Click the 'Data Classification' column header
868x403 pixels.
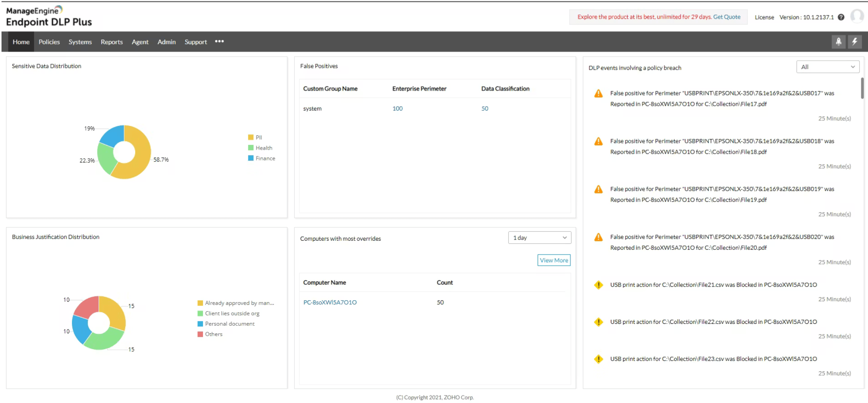click(505, 89)
